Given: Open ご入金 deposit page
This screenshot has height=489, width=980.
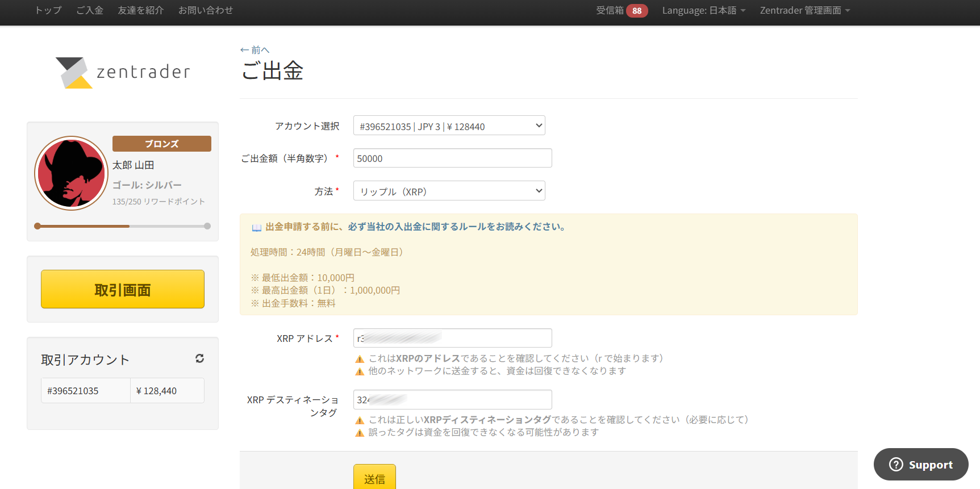Looking at the screenshot, I should point(90,10).
